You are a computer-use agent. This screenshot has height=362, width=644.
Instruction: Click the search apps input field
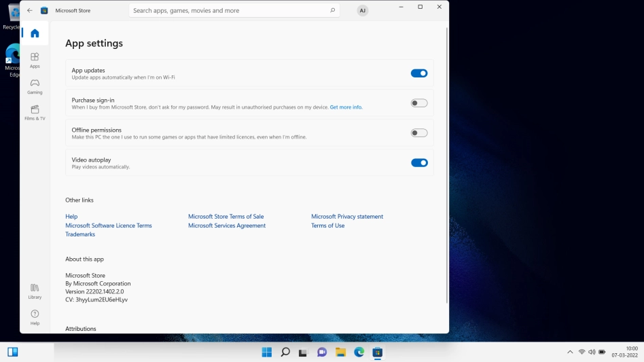pos(228,11)
